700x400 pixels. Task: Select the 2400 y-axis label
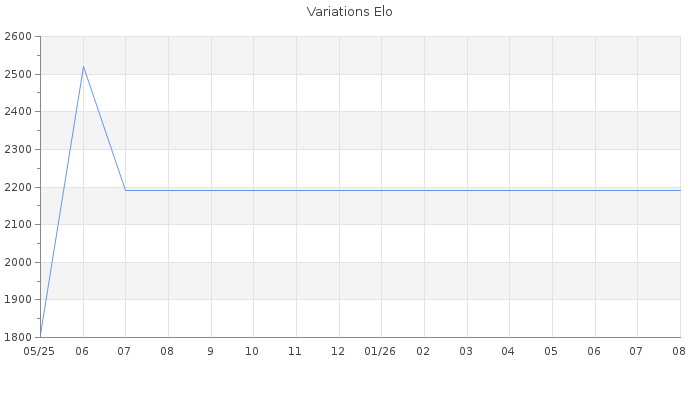[18, 112]
